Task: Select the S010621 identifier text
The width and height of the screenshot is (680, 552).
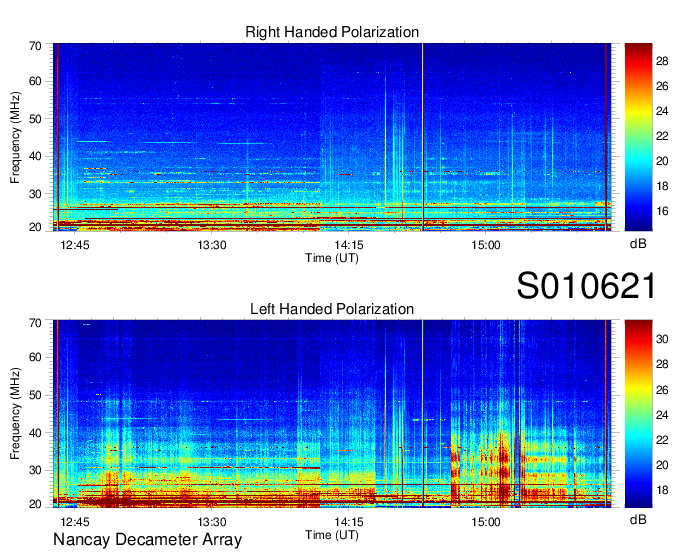Action: [586, 286]
